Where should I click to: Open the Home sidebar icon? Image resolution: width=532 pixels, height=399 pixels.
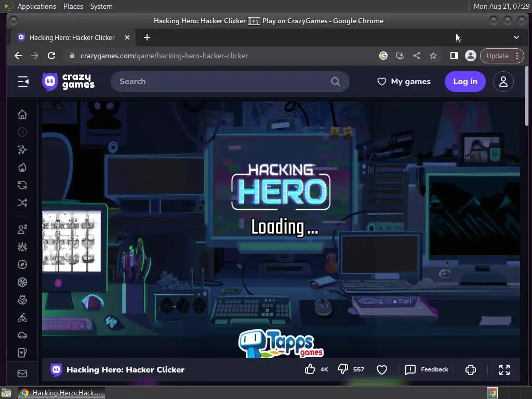(x=22, y=115)
